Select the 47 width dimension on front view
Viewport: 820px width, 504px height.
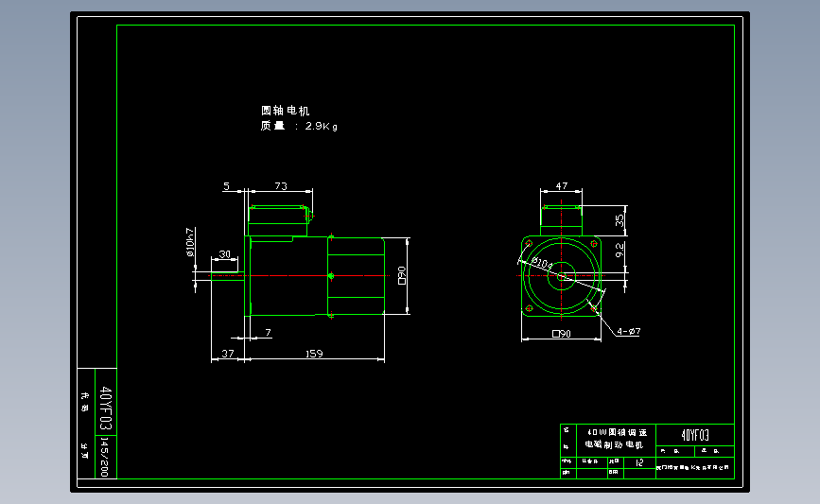tap(561, 185)
